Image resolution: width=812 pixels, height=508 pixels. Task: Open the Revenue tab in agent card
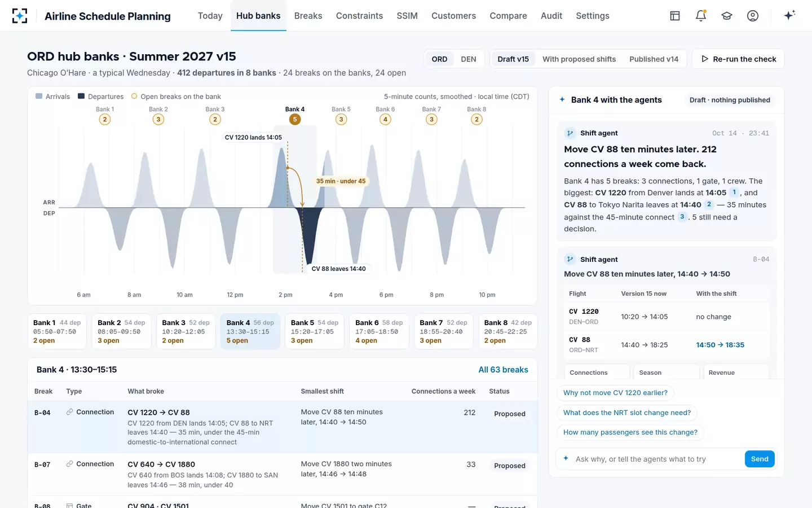(736, 372)
